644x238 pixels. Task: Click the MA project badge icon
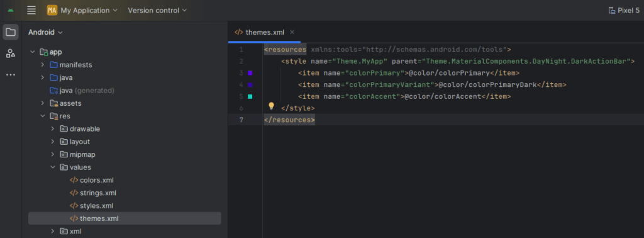pyautogui.click(x=52, y=10)
